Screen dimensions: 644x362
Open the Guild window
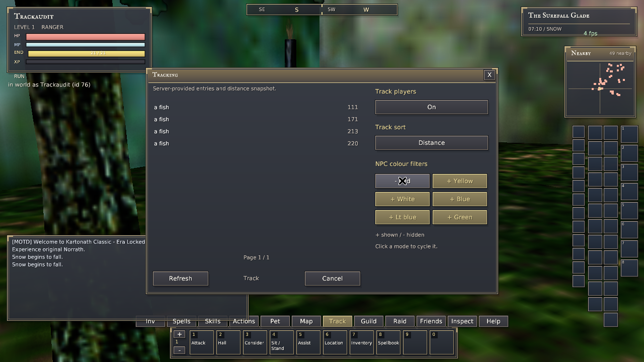tap(369, 321)
